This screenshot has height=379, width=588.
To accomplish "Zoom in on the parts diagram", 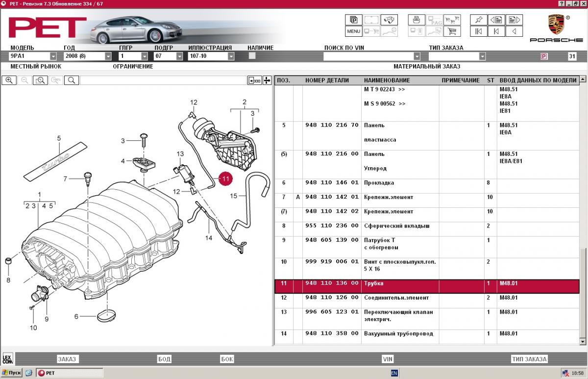I will 9,80.
